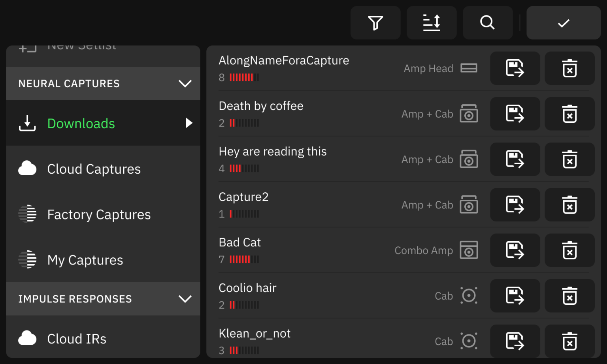This screenshot has height=364, width=607.
Task: Click the sort captures icon
Action: point(432,23)
